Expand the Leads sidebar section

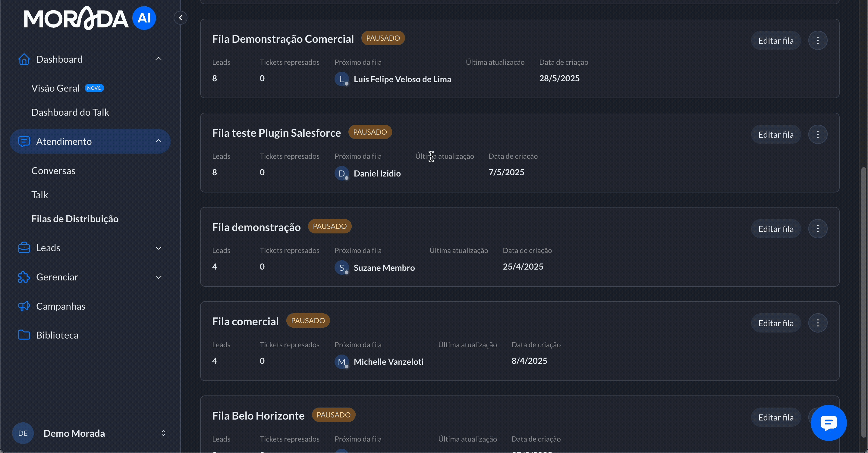tap(158, 248)
